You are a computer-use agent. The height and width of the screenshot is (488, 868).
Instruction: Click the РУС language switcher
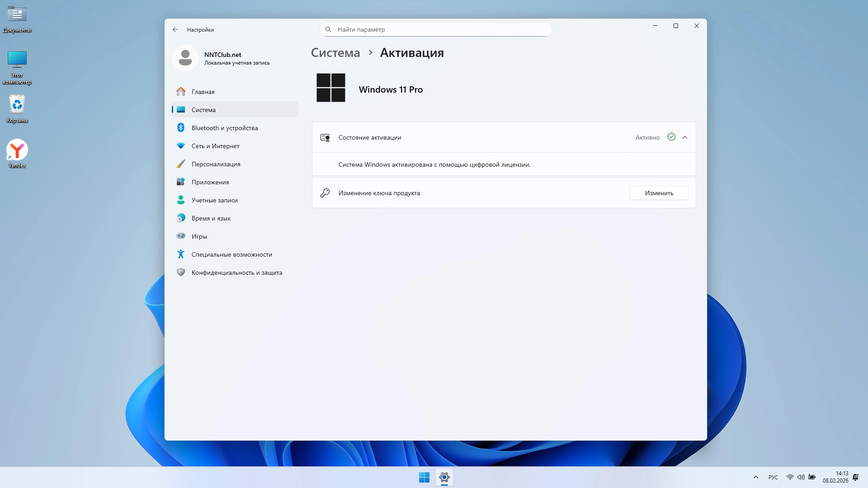point(773,477)
